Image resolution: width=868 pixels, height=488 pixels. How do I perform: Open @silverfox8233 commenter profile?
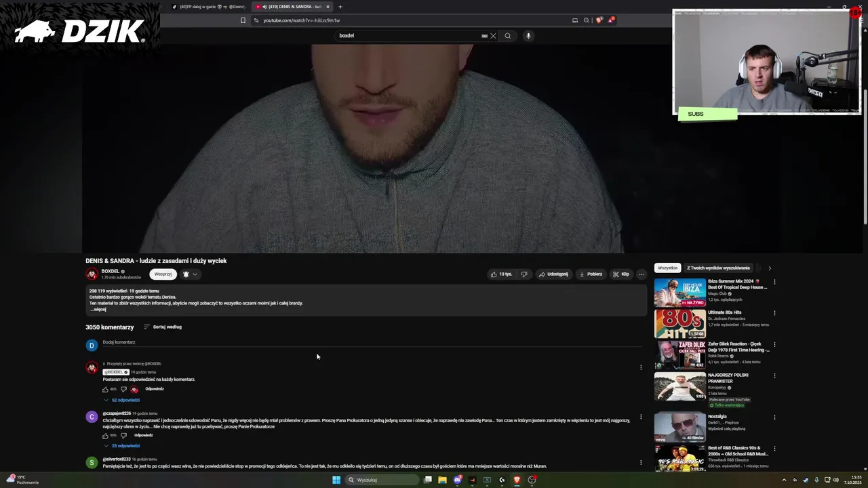[92, 463]
